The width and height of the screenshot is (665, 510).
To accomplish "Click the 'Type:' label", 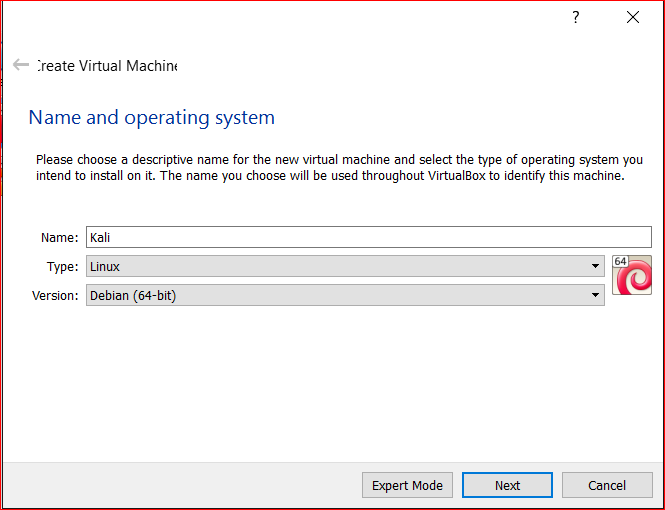I will (62, 267).
